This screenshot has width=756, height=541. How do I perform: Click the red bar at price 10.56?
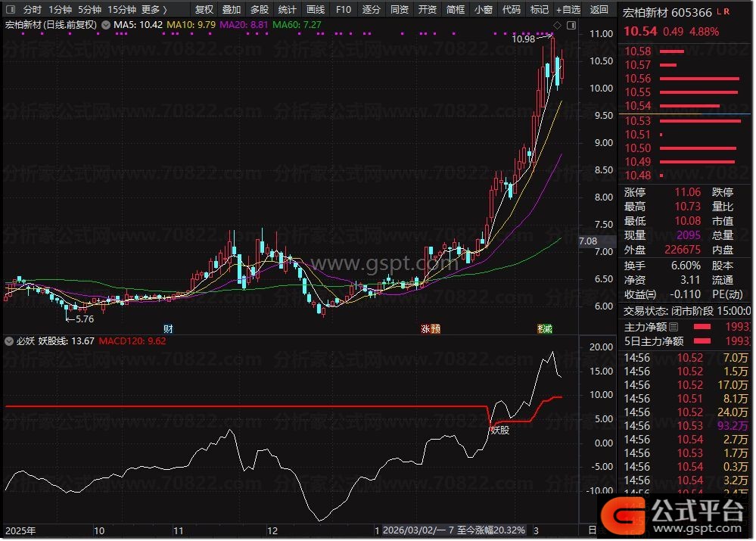(x=698, y=79)
